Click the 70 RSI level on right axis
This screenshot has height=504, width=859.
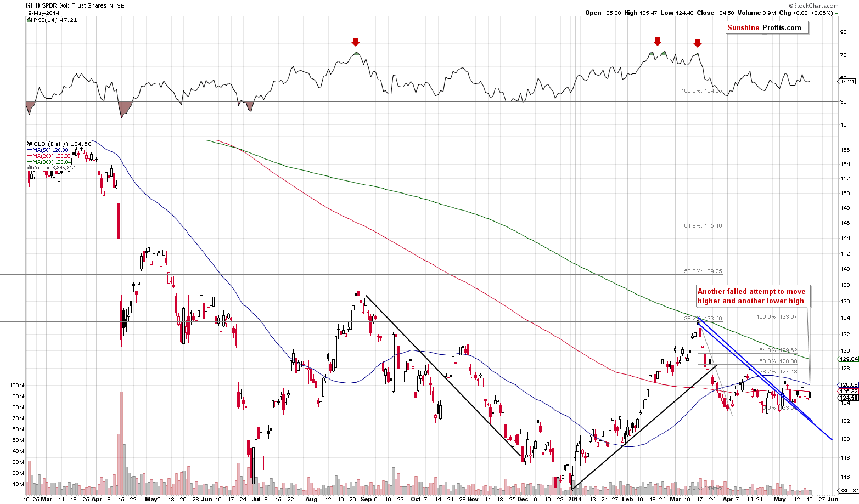pos(844,55)
